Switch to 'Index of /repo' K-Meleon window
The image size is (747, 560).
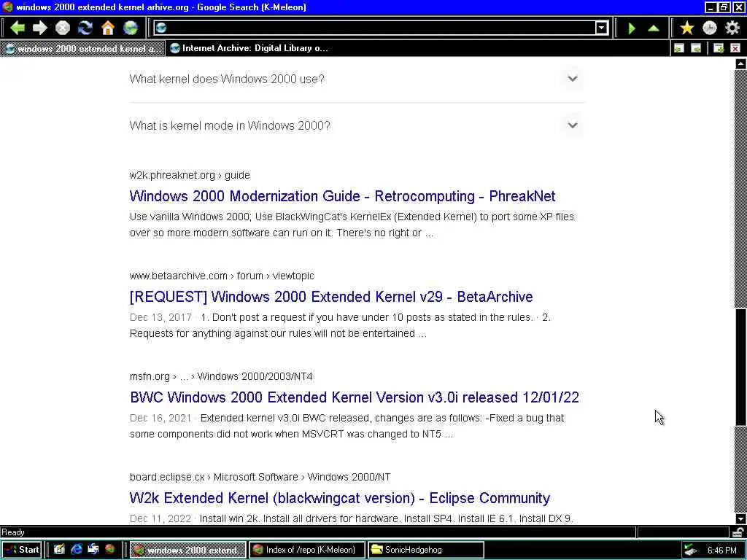(307, 550)
